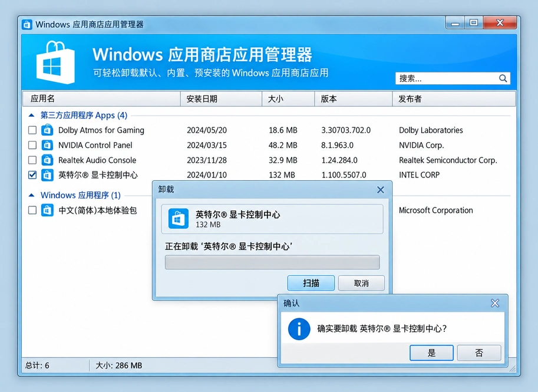This screenshot has height=392, width=538.
Task: Tick the 中文(简体)本地体验包 checkbox
Action: (32, 210)
